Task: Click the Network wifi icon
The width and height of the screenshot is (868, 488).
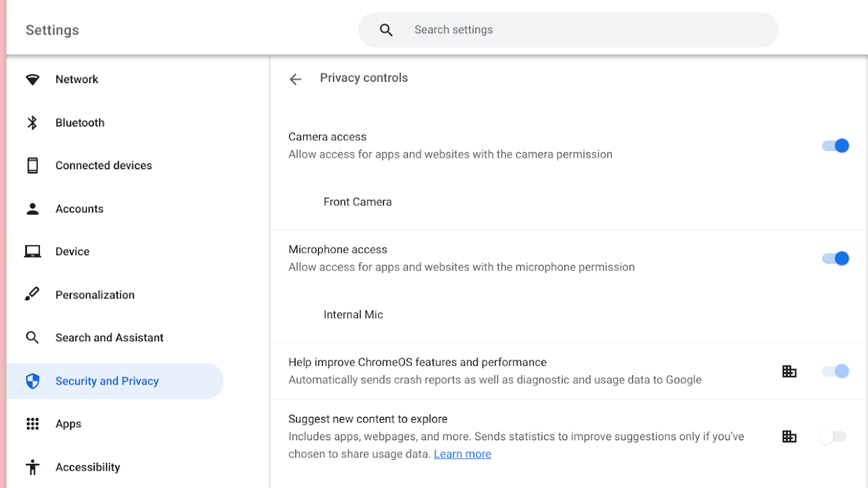Action: tap(33, 80)
